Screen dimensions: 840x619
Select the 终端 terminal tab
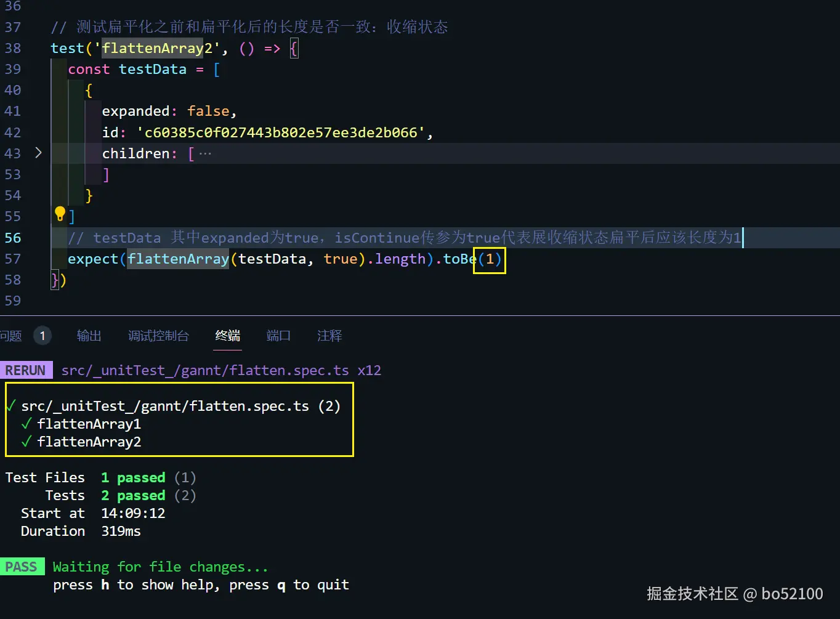point(228,336)
